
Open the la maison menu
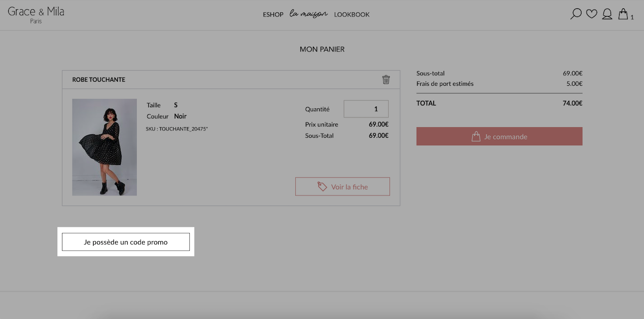pyautogui.click(x=309, y=14)
